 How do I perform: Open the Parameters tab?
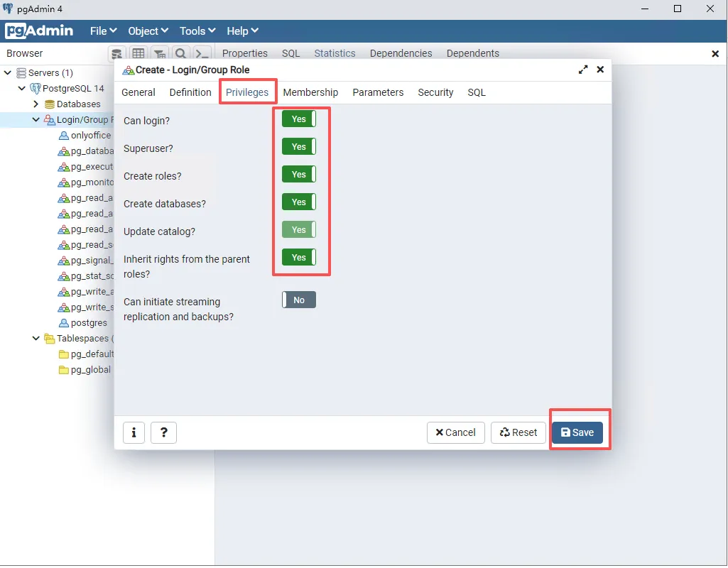click(x=378, y=92)
